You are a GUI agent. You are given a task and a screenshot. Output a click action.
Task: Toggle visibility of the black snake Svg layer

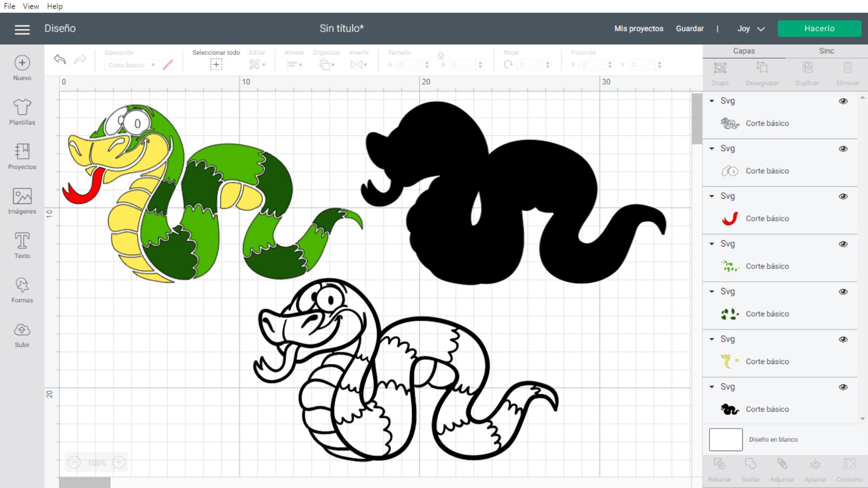click(843, 387)
